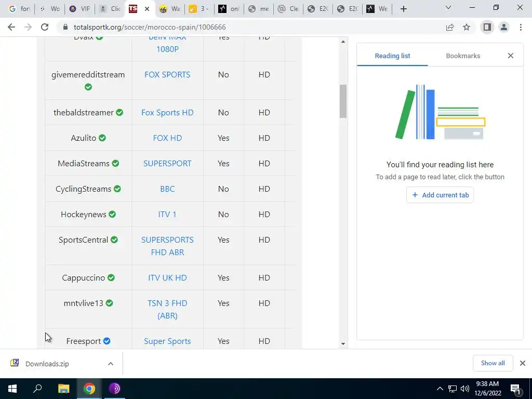The height and width of the screenshot is (399, 532).
Task: Share this page icon
Action: pos(450,27)
